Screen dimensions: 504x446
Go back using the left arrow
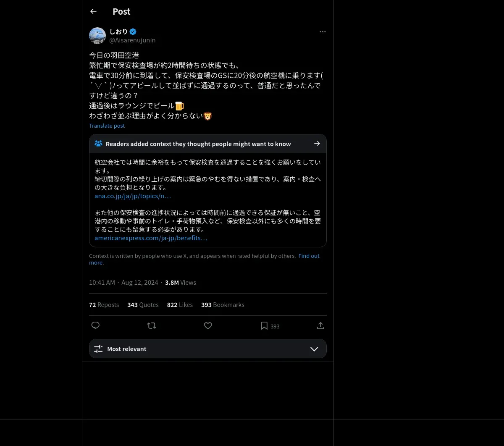click(x=93, y=11)
